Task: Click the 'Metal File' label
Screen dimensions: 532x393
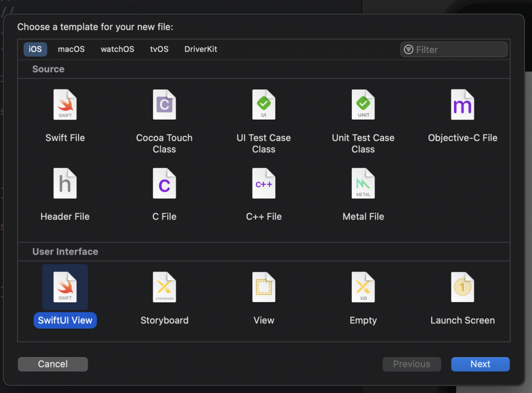Action: point(363,217)
